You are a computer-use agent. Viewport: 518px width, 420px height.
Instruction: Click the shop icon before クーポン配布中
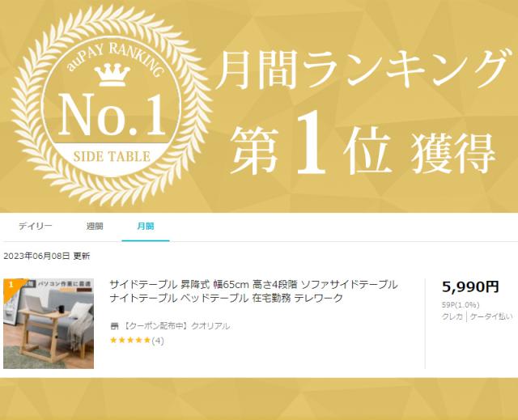click(x=114, y=326)
